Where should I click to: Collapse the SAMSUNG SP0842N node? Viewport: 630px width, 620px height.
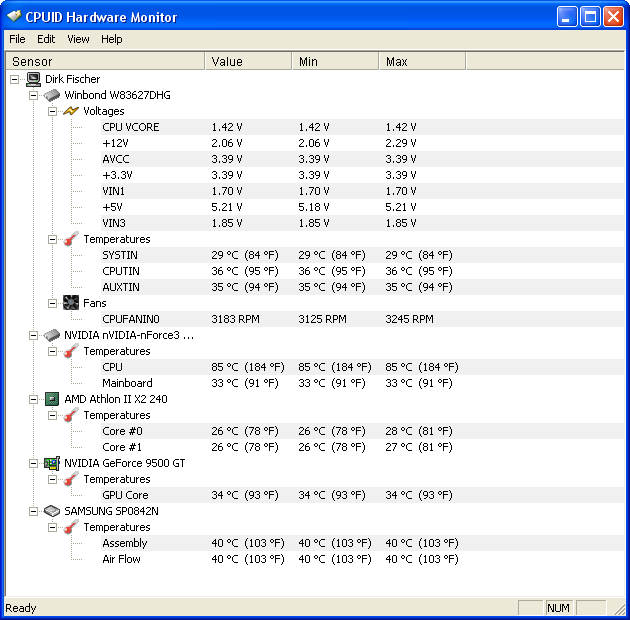(x=34, y=512)
